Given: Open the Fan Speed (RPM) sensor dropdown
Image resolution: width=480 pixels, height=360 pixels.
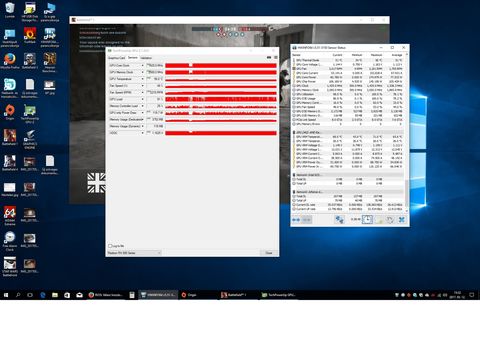Looking at the screenshot, I should coord(143,92).
